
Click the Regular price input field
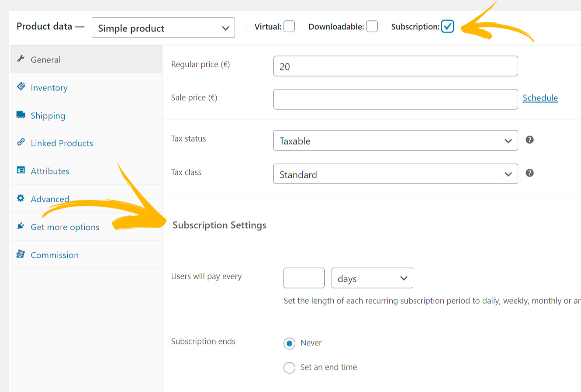pyautogui.click(x=396, y=66)
